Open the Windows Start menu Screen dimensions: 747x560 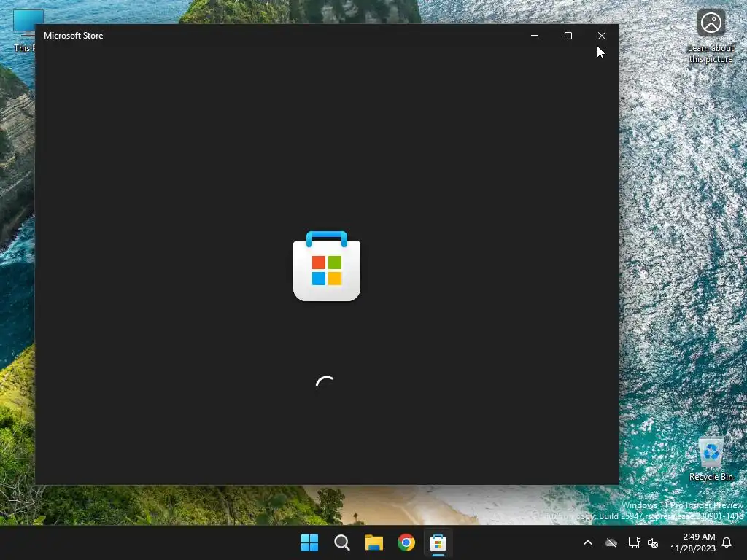309,542
